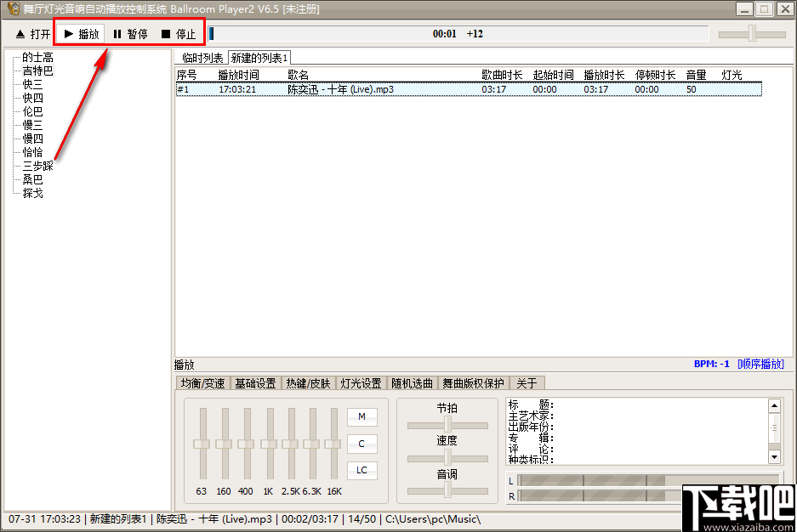Switch to the 临时列表 tab
Image resolution: width=797 pixels, height=532 pixels.
coord(202,58)
